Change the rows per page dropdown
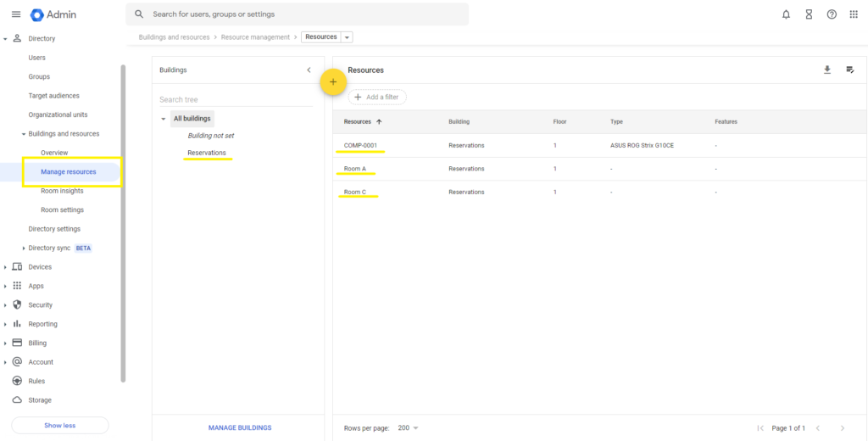 [x=409, y=428]
